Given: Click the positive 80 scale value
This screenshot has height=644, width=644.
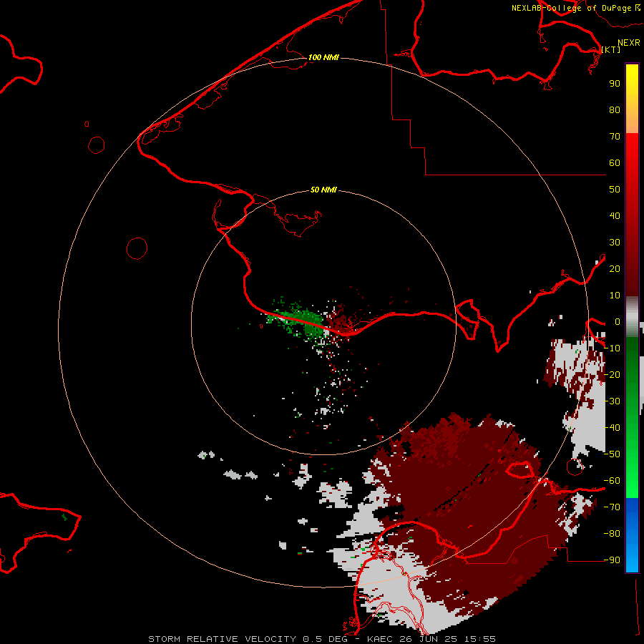Looking at the screenshot, I should (615, 109).
